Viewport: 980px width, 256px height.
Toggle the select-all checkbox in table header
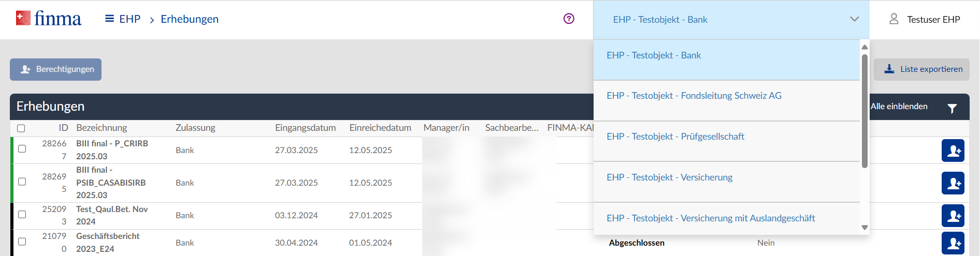tap(21, 128)
